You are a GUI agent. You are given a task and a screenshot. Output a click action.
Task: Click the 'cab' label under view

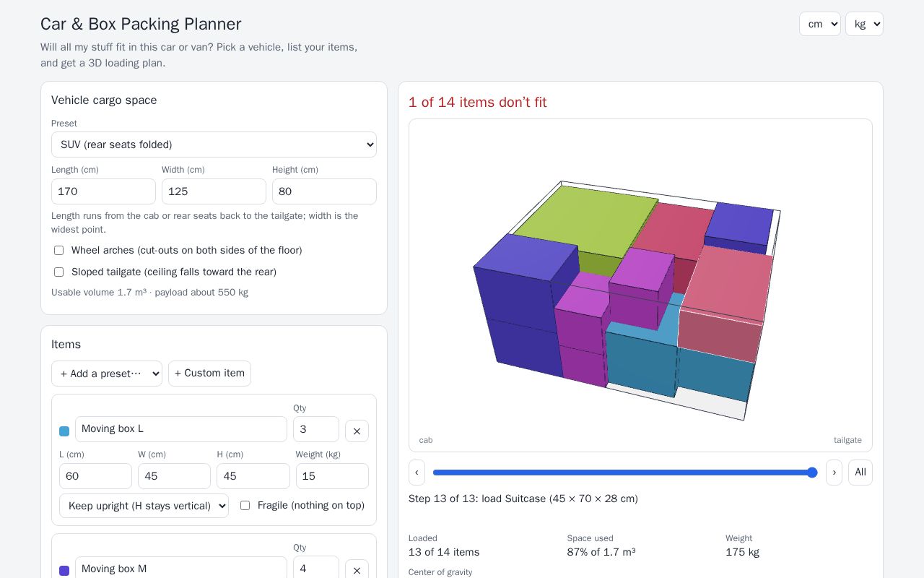426,440
